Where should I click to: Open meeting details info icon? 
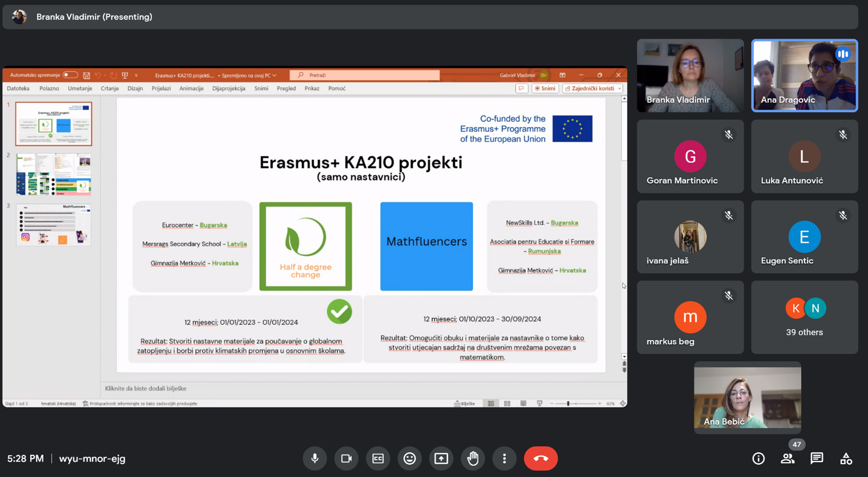pos(759,459)
